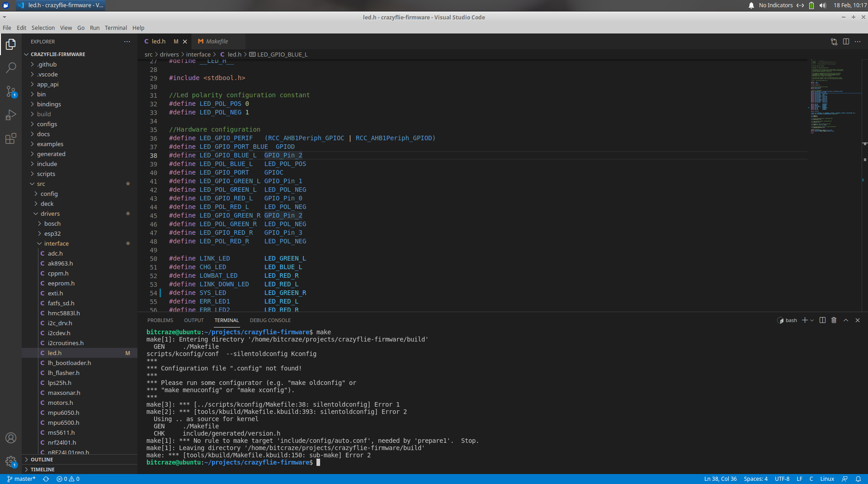Kill the terminal with trash icon
This screenshot has width=868, height=484.
click(x=834, y=320)
